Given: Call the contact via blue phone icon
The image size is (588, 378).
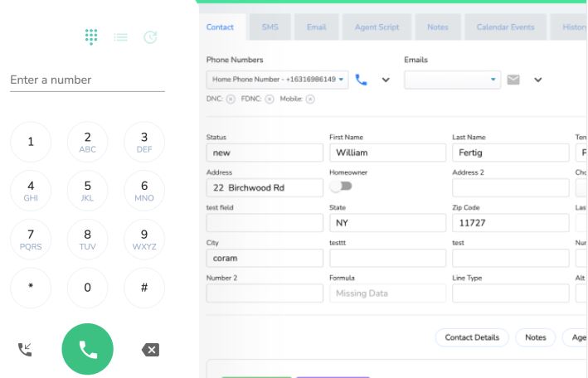Looking at the screenshot, I should (x=361, y=80).
